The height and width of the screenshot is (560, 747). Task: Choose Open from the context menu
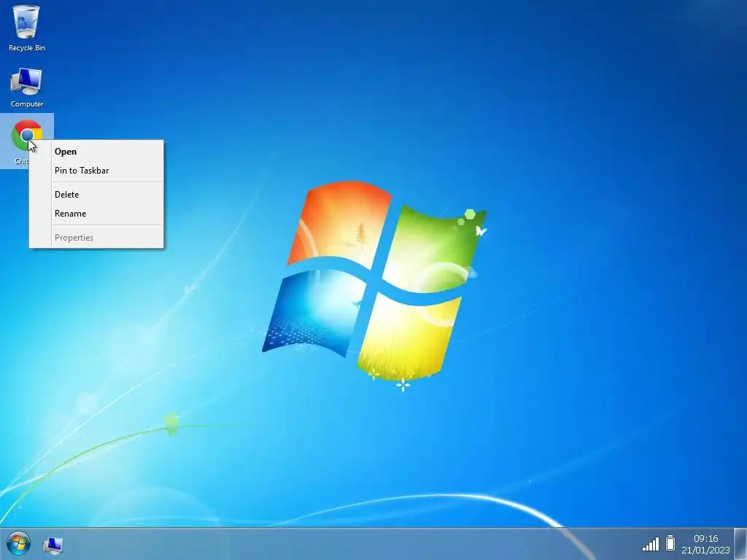pos(97,152)
